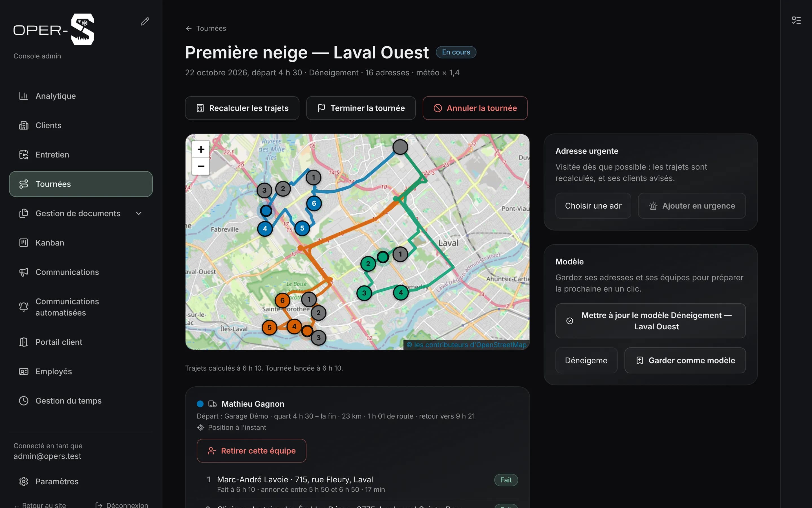Image resolution: width=812 pixels, height=508 pixels.
Task: Expand the Gestion de documents chevron
Action: point(139,213)
